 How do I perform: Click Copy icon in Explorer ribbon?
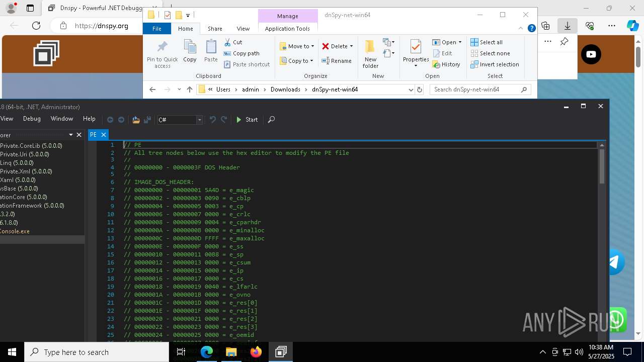coord(190,51)
